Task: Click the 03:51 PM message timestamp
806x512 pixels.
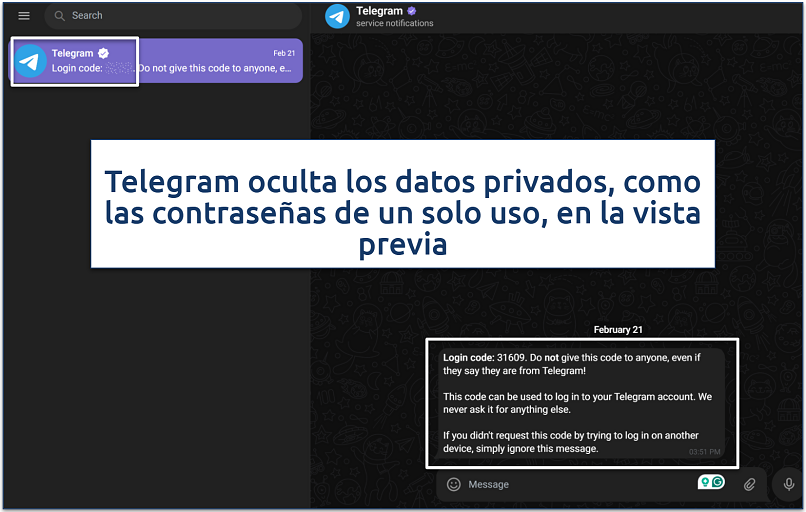Action: click(704, 452)
